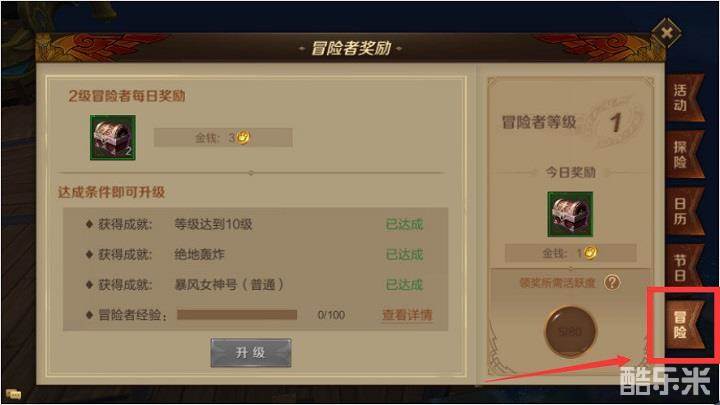720x405 pixels.
Task: Click the 冒险者经验 progress bar
Action: [x=237, y=315]
